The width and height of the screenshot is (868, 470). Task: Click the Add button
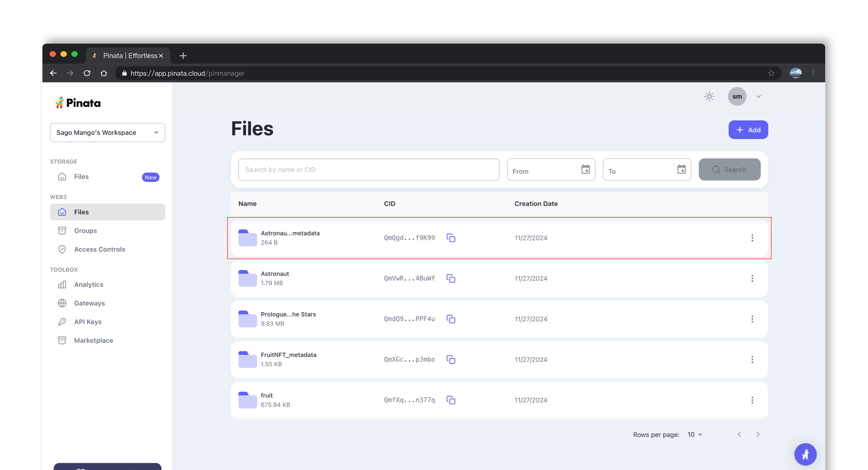748,130
